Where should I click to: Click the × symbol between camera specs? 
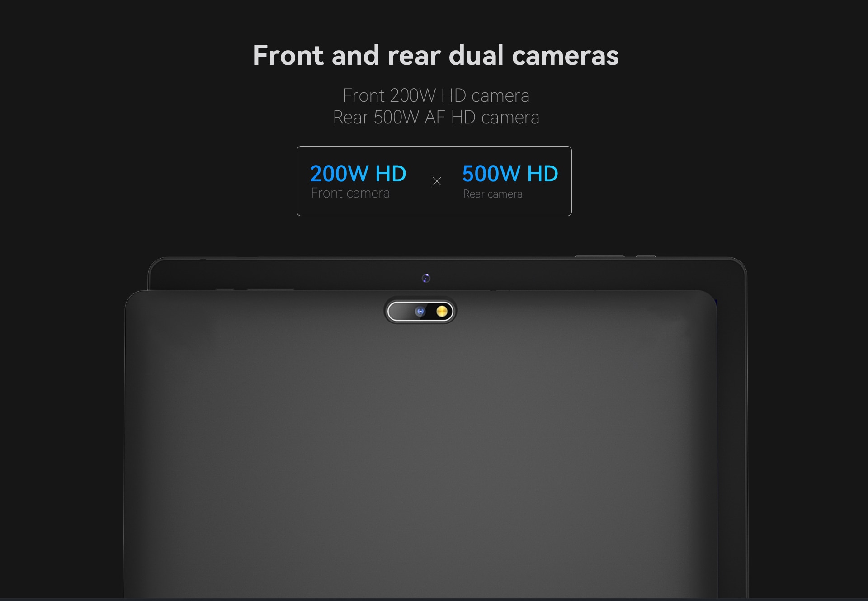pos(437,181)
